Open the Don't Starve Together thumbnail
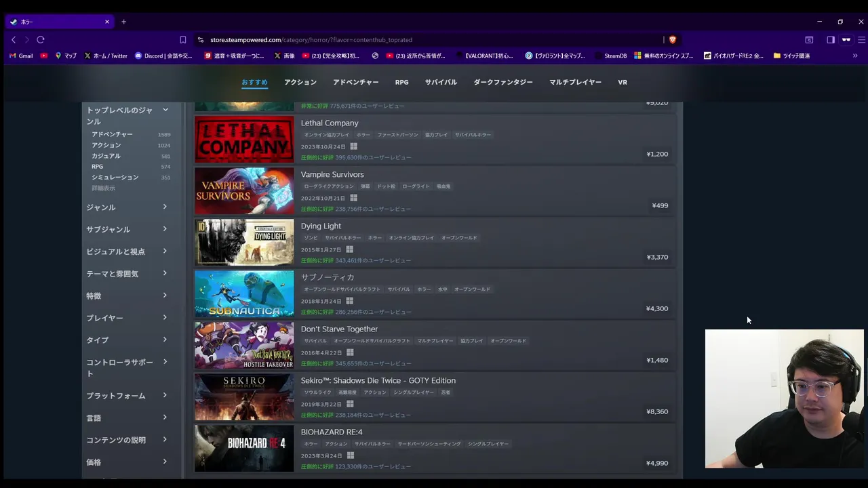Viewport: 868px width, 488px height. 244,346
